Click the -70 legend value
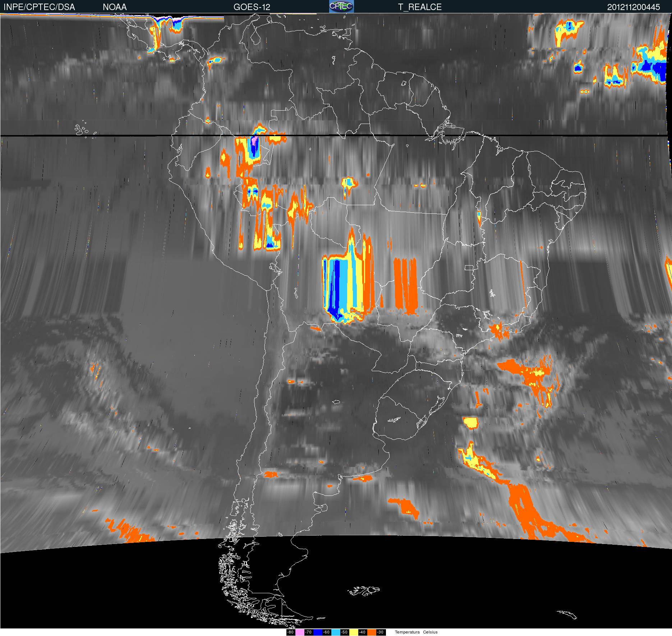672x636 pixels. [x=308, y=632]
